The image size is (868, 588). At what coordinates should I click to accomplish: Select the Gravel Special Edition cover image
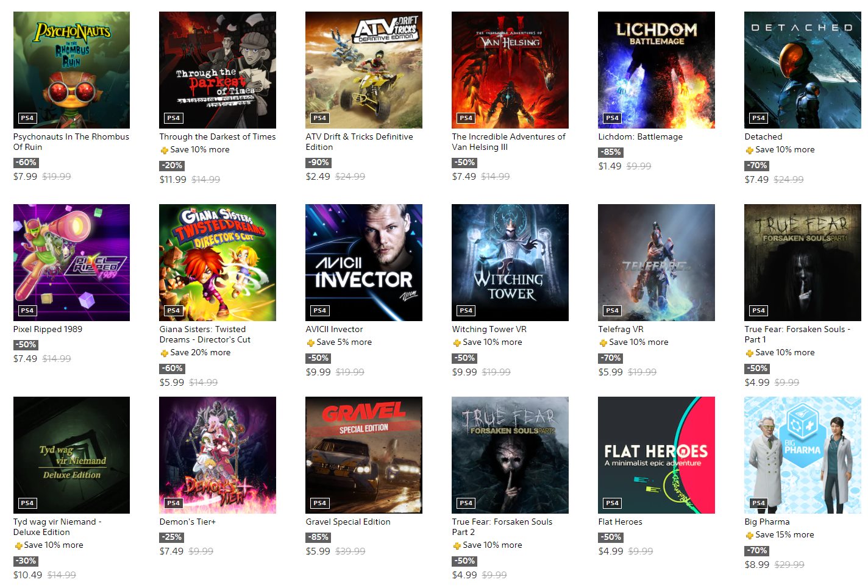click(364, 455)
